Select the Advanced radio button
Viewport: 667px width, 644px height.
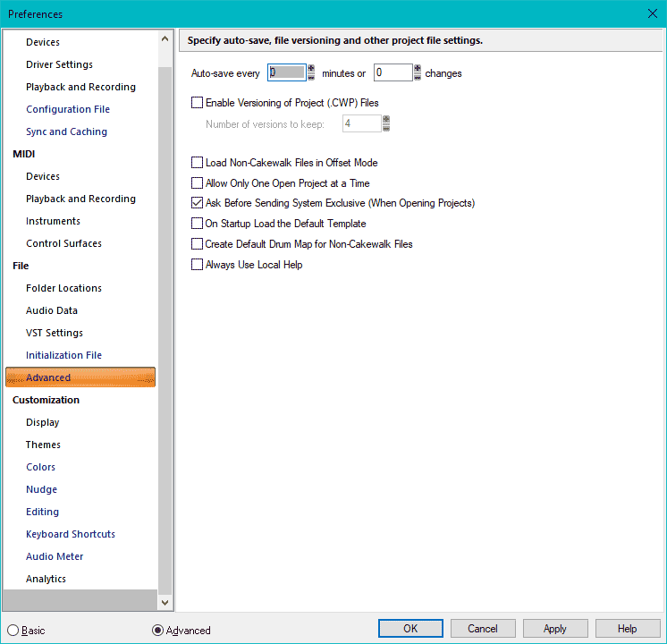click(x=158, y=630)
